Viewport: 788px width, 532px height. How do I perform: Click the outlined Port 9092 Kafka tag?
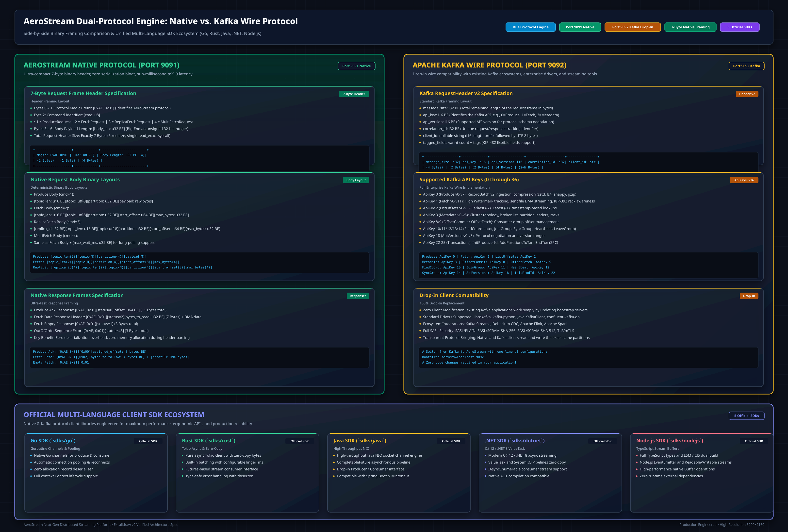click(x=746, y=66)
